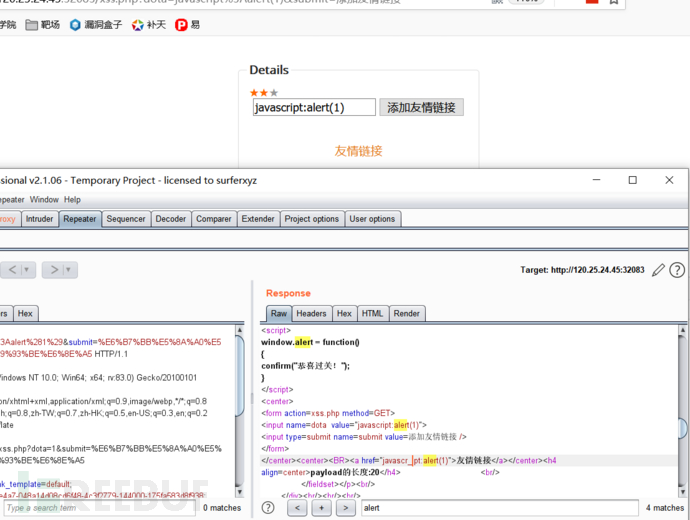Select the Headers response view tab

(x=311, y=313)
